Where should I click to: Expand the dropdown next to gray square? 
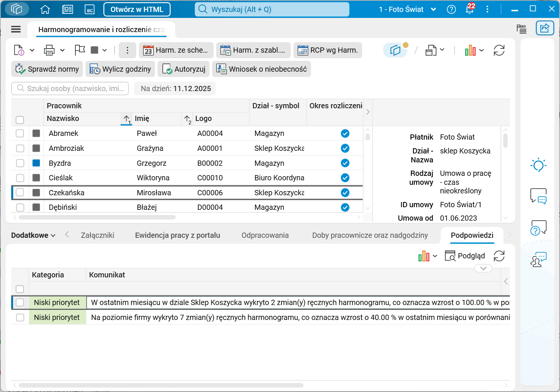105,50
